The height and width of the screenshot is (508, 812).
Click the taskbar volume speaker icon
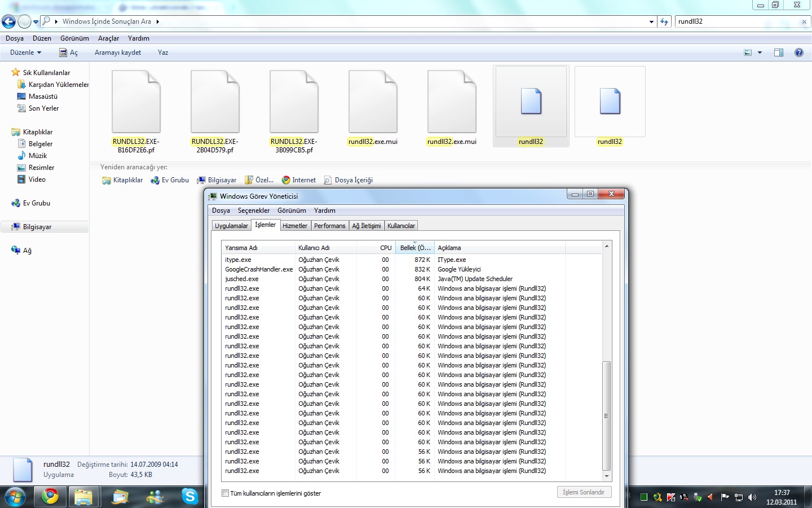tap(752, 497)
